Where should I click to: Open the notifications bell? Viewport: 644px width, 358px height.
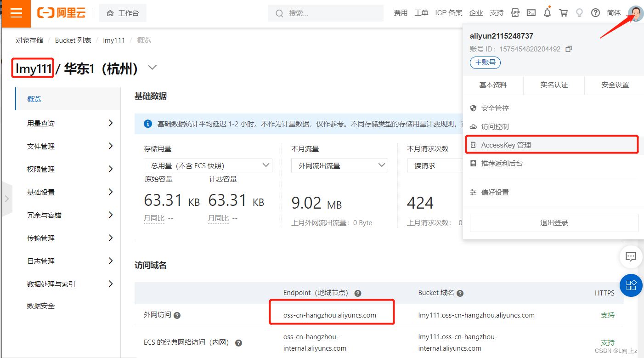click(547, 13)
